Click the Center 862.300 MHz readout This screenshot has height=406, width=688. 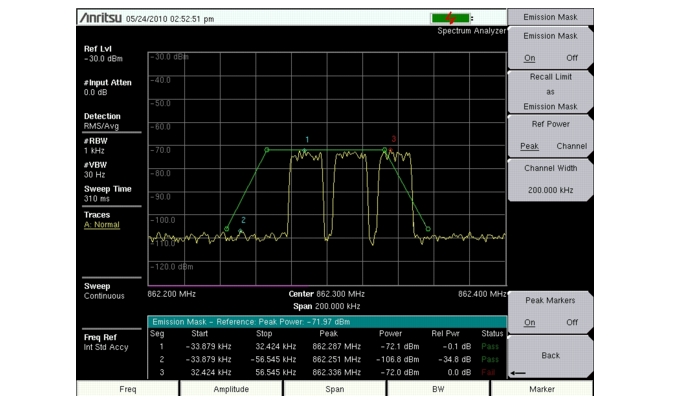point(326,294)
